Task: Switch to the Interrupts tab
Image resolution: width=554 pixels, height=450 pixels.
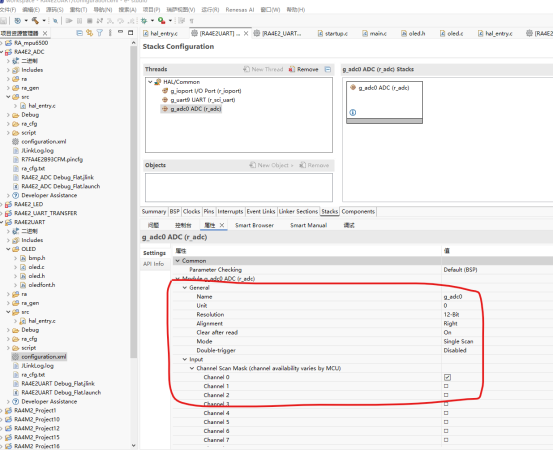Action: point(230,211)
